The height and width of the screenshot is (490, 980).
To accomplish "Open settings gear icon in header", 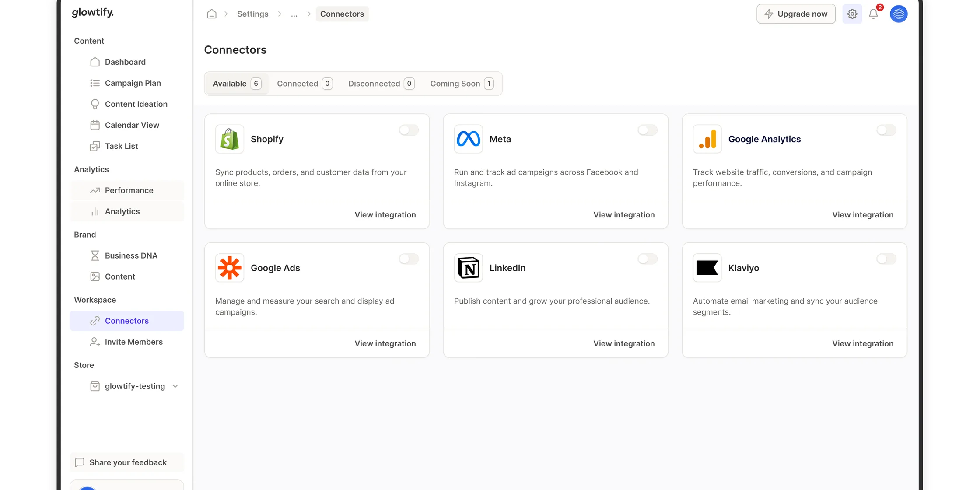I will click(x=852, y=14).
